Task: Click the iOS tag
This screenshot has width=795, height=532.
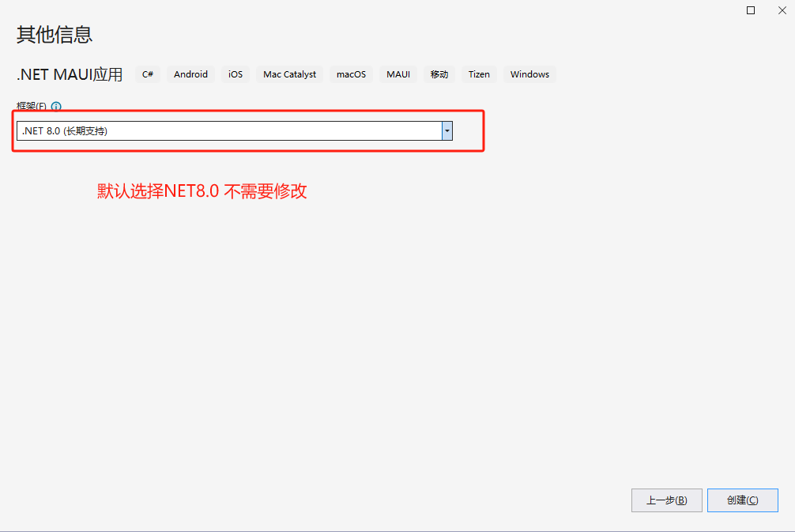Action: tap(235, 74)
